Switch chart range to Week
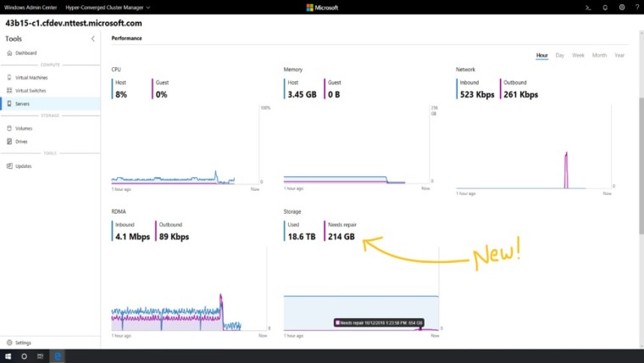This screenshot has height=363, width=644. 578,55
